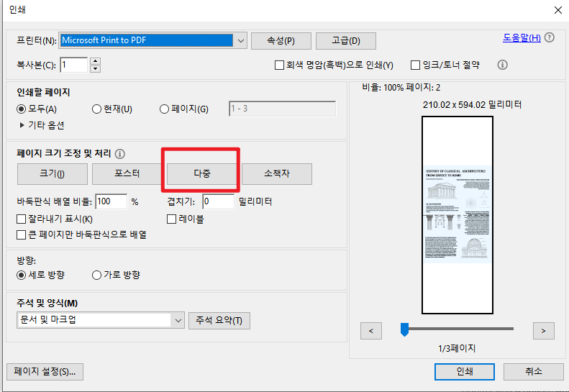Click the 복사본(C) copies input field

click(73, 65)
